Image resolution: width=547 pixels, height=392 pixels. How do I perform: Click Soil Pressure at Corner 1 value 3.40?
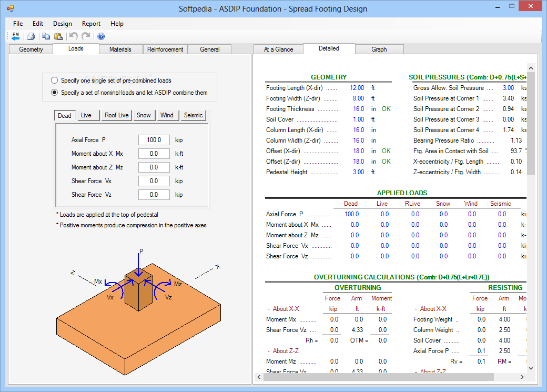click(508, 98)
